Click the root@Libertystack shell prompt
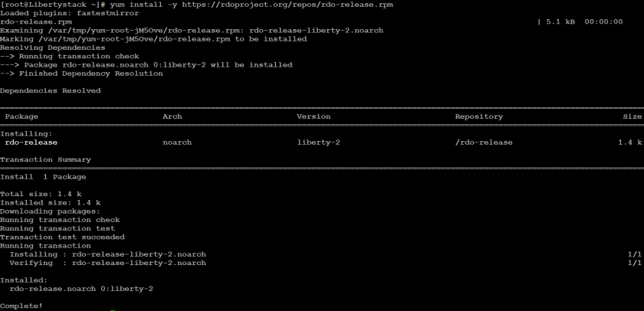This screenshot has height=311, width=644. (x=48, y=5)
